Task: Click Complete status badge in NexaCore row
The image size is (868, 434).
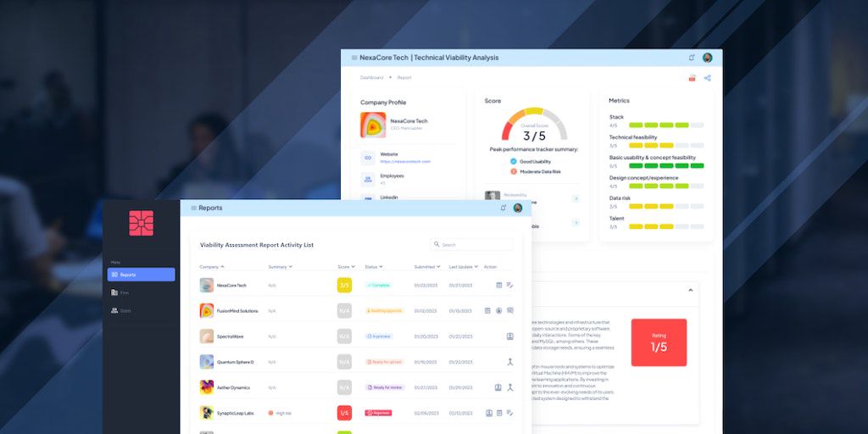Action: [379, 285]
